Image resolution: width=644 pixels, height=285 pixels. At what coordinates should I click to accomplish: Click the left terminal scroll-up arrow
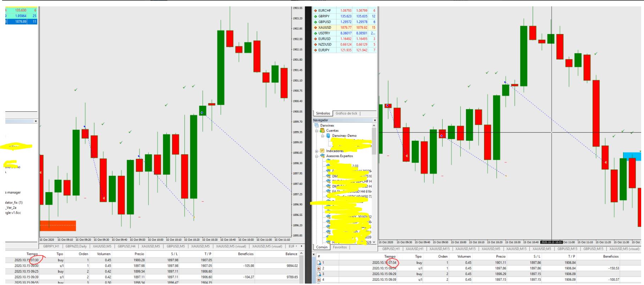click(x=302, y=253)
